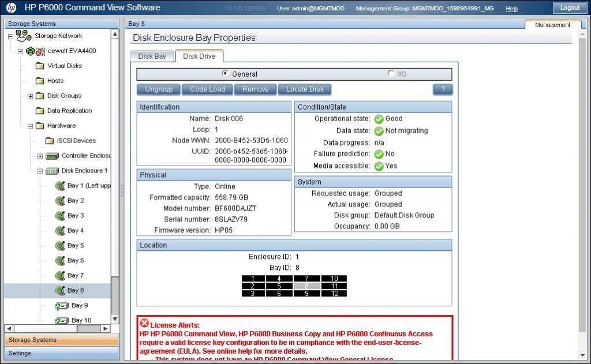Click the Data state Not migrating check icon
This screenshot has width=591, height=364.
(379, 131)
